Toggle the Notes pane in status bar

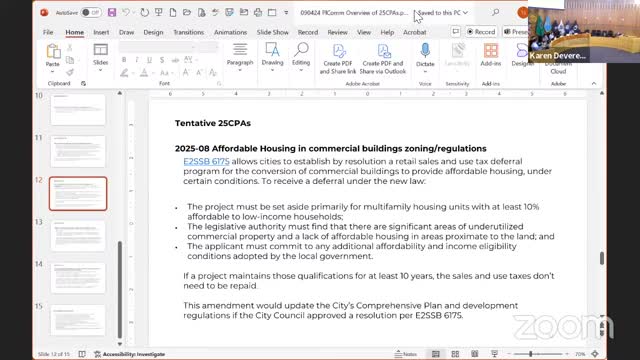(x=406, y=354)
